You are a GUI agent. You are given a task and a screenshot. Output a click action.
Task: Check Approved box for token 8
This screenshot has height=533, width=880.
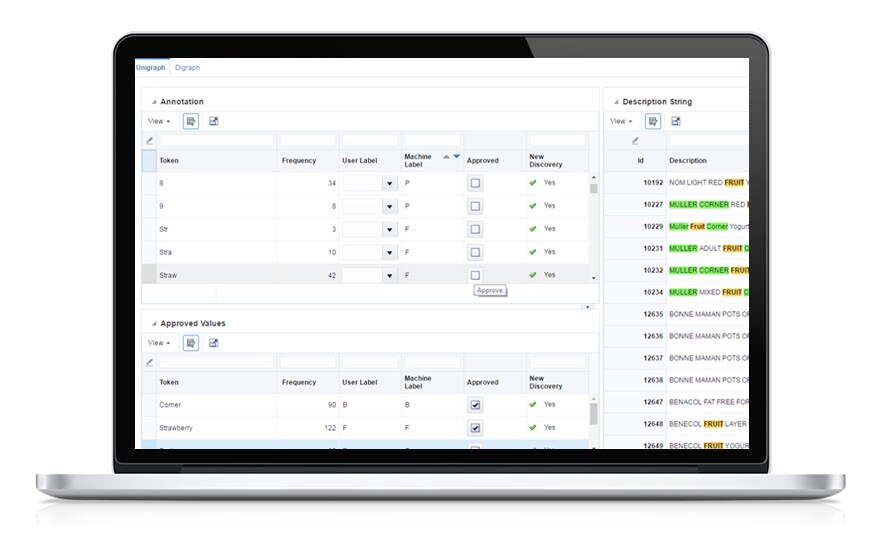475,183
